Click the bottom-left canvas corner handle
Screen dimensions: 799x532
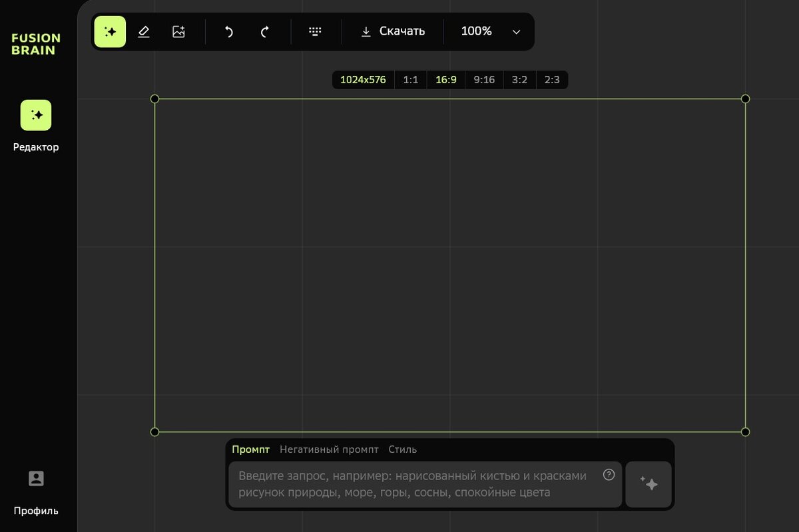tap(155, 431)
